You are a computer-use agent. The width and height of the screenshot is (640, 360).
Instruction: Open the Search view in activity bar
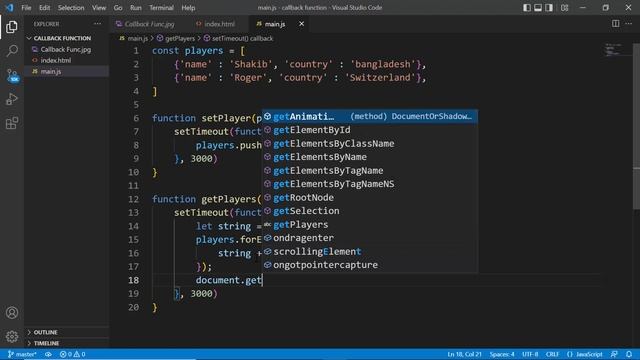pos(12,51)
